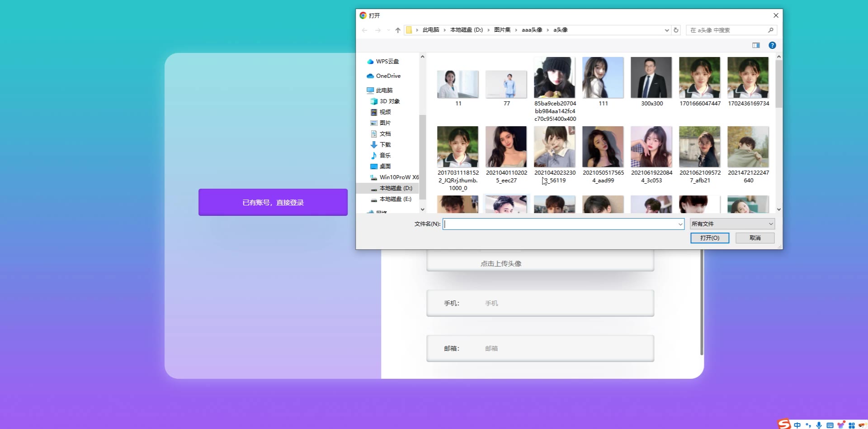Click the Sogou S logo in input bar
Image resolution: width=868 pixels, height=429 pixels.
(x=784, y=424)
